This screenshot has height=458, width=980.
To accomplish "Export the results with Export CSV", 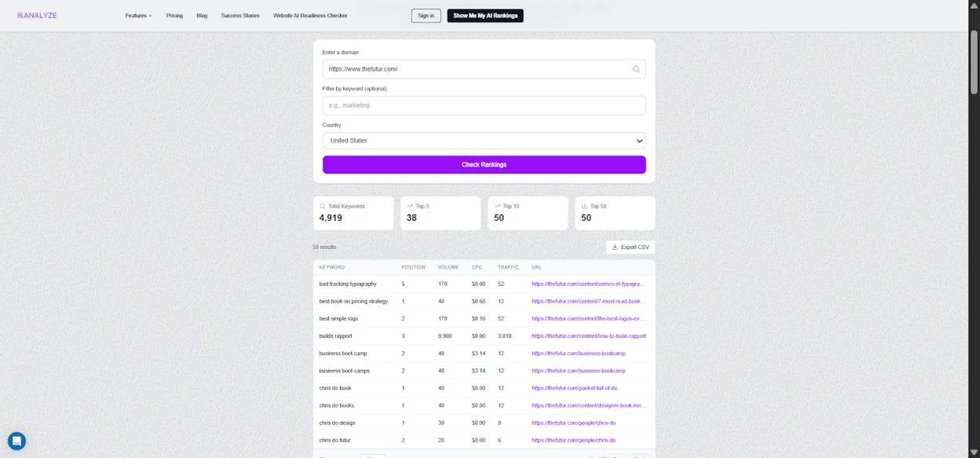I will tap(630, 247).
